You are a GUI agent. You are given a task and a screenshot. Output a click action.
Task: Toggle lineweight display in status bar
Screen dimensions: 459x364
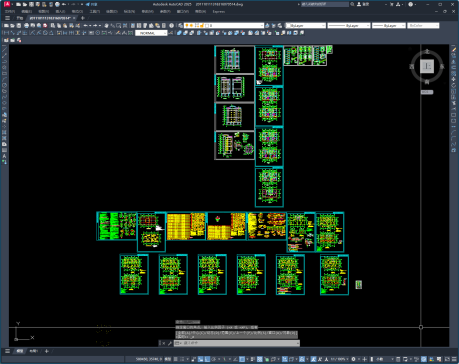click(253, 359)
